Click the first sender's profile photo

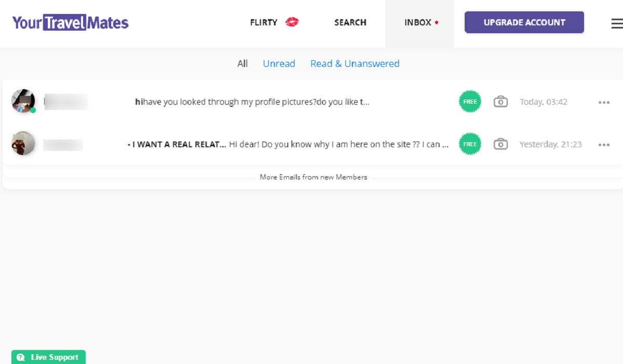(x=22, y=101)
